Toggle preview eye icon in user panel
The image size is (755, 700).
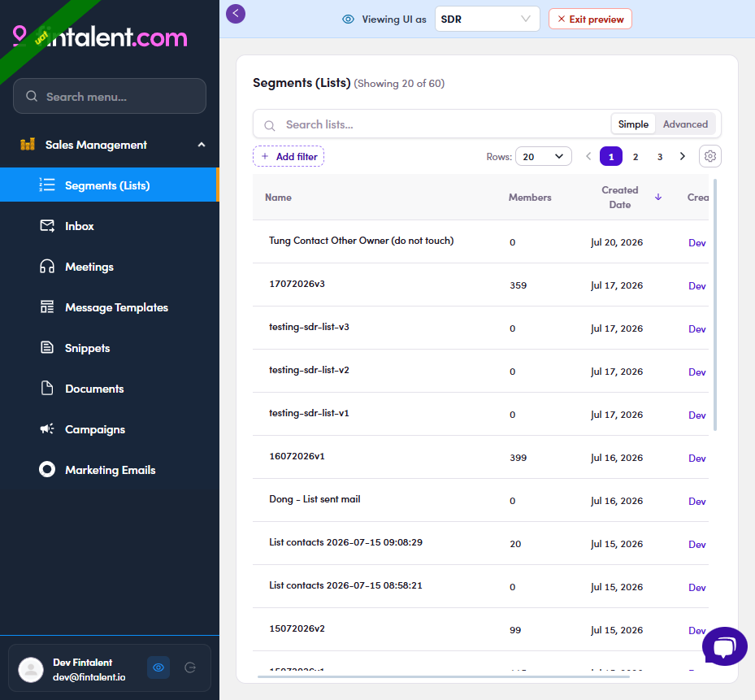[158, 667]
